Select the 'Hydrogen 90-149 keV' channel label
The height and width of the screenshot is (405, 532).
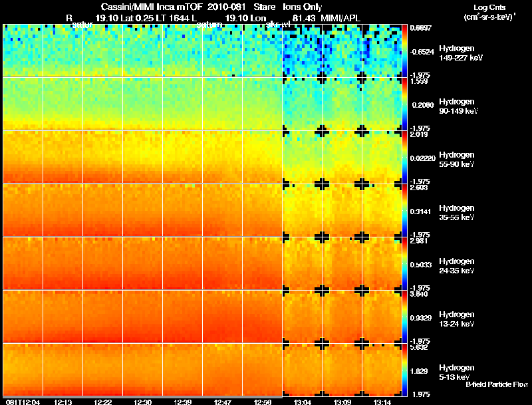pyautogui.click(x=458, y=106)
